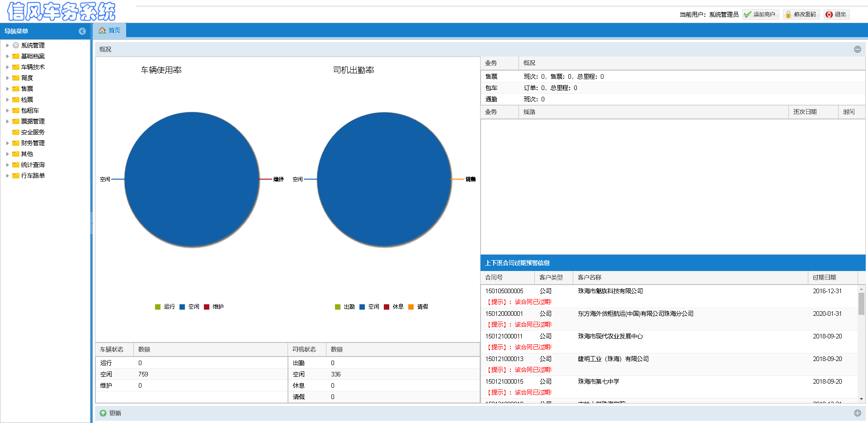868x423 pixels.
Task: Toggle 运行 legend in vehicle usage chart
Action: [x=165, y=307]
